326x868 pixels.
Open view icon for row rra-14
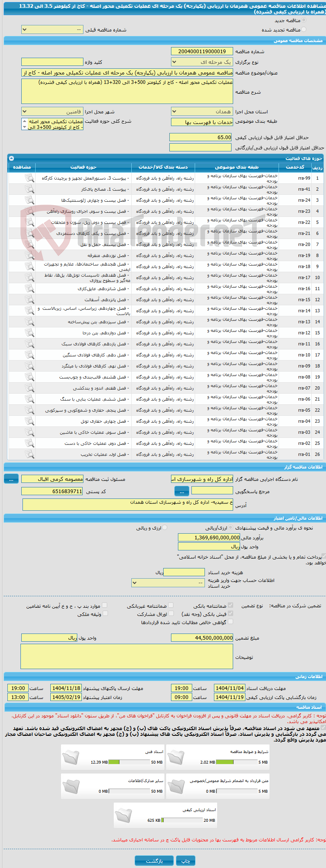click(x=29, y=311)
